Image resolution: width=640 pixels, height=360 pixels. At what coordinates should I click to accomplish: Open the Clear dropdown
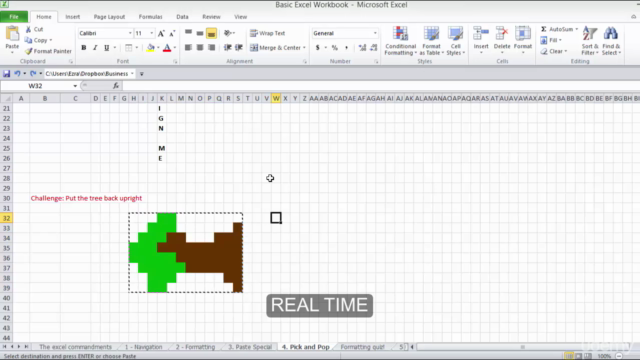coord(553,51)
